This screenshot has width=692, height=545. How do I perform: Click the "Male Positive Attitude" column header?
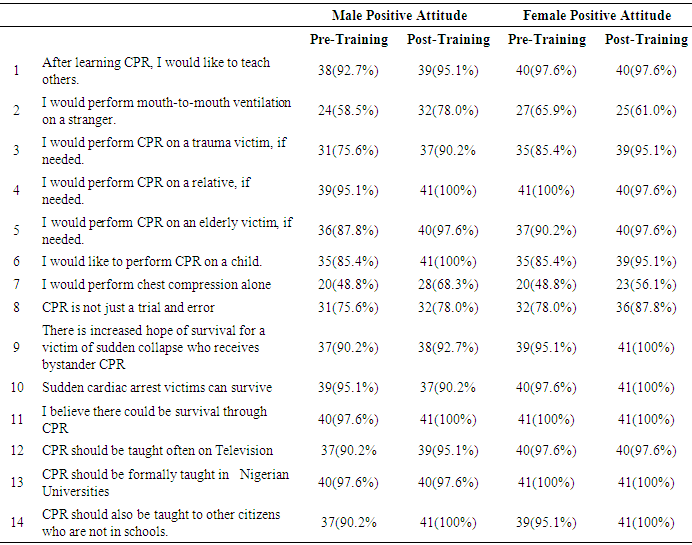pos(399,16)
